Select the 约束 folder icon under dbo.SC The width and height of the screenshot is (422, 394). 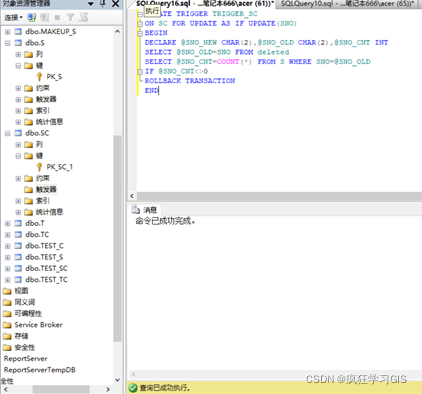[x=29, y=179]
